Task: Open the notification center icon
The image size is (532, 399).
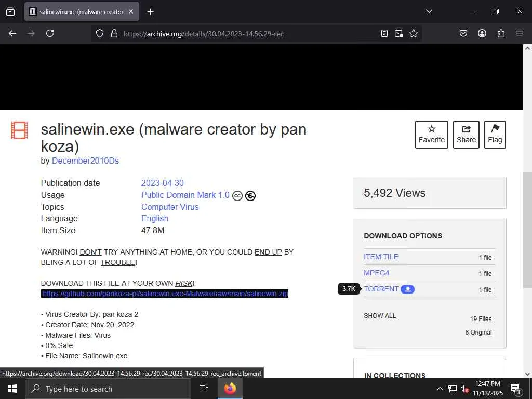Action: pos(515,389)
